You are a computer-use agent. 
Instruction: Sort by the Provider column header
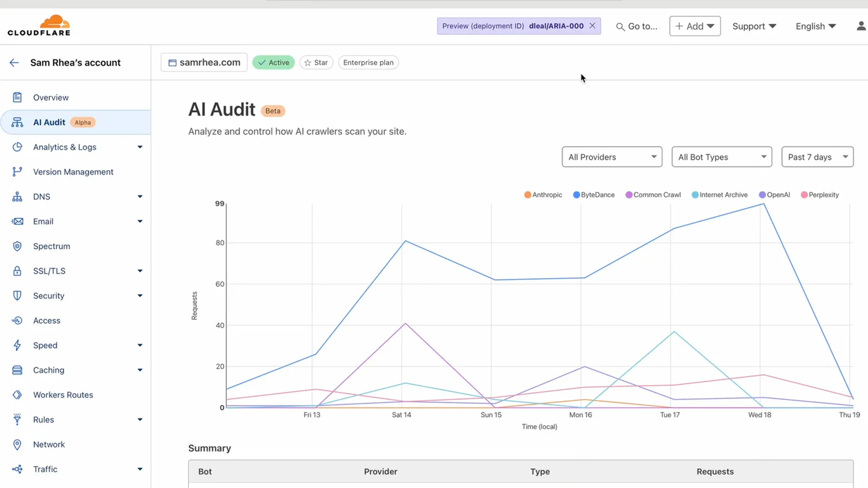[x=381, y=472]
